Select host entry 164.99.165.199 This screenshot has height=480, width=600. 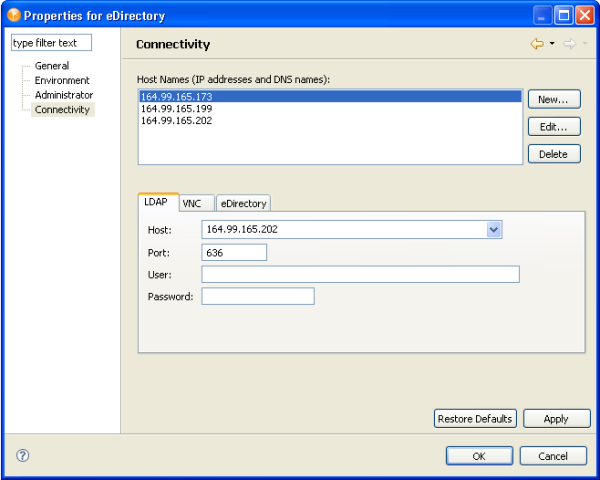(x=330, y=109)
